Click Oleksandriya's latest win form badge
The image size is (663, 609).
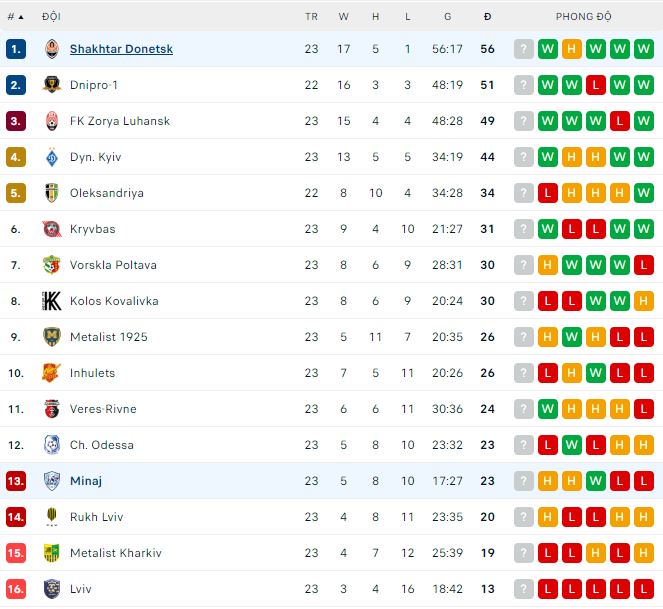644,193
